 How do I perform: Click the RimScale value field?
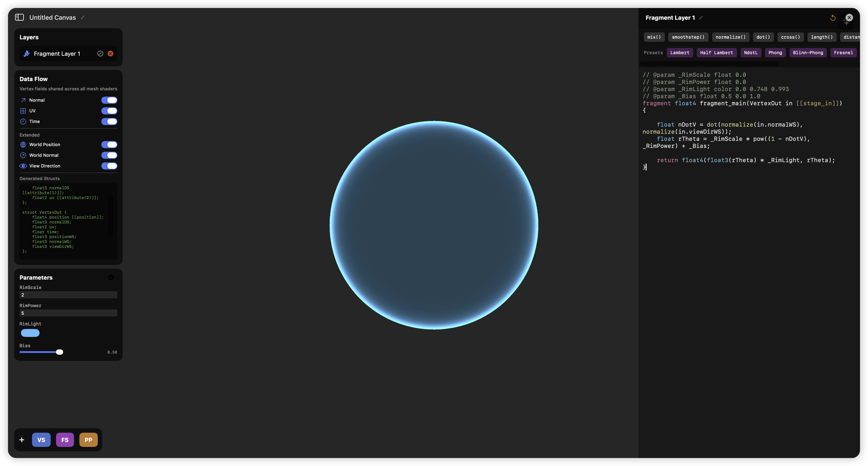pyautogui.click(x=68, y=295)
